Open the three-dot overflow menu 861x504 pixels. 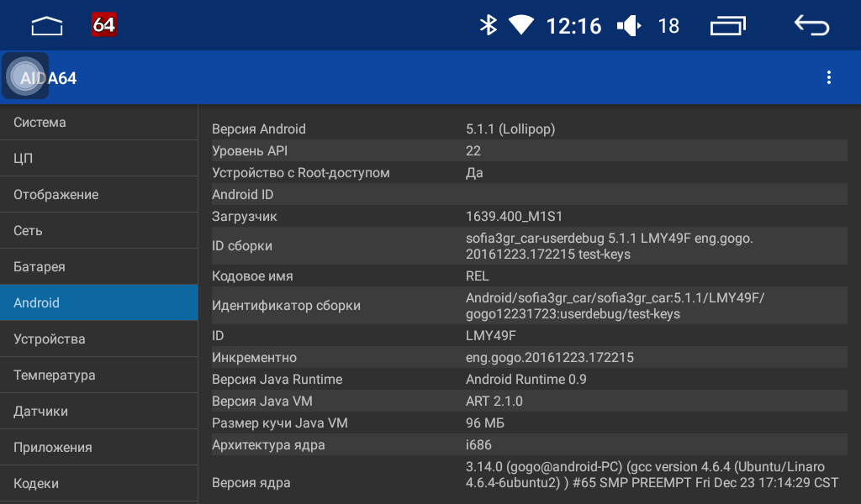[x=829, y=78]
